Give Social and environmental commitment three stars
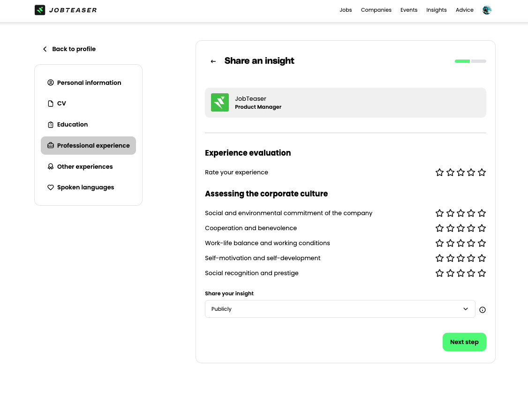This screenshot has height=420, width=528. 460,213
